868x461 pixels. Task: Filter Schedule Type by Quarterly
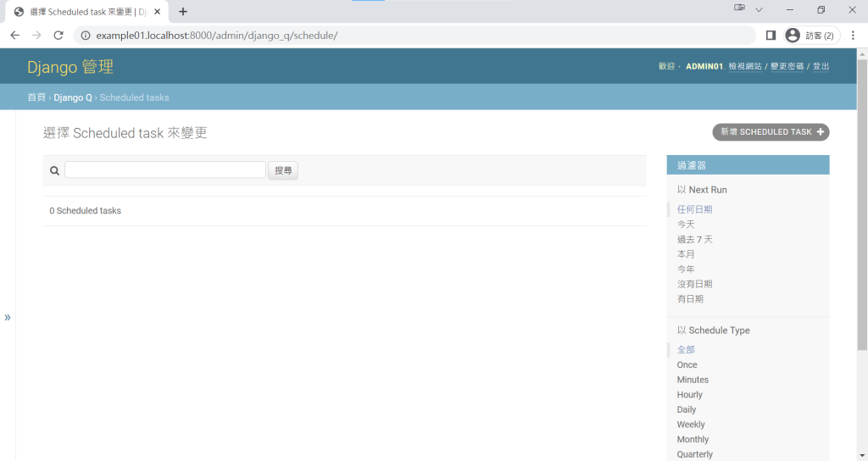[695, 454]
